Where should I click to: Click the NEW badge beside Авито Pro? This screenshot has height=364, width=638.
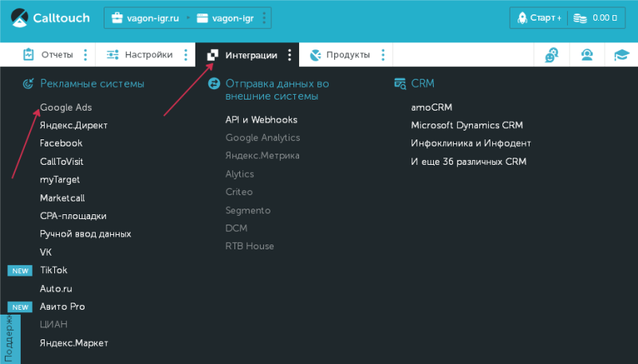[20, 307]
